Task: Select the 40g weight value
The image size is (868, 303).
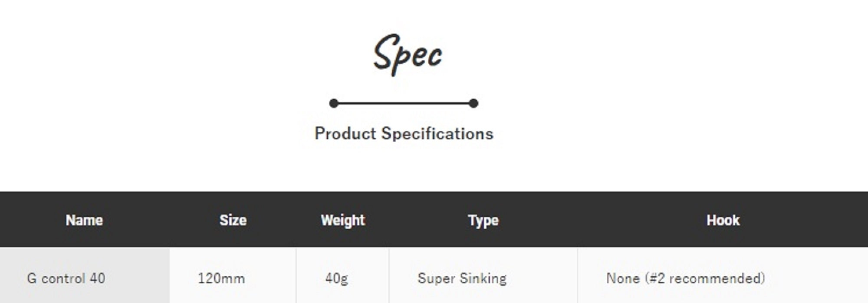Action: [336, 278]
